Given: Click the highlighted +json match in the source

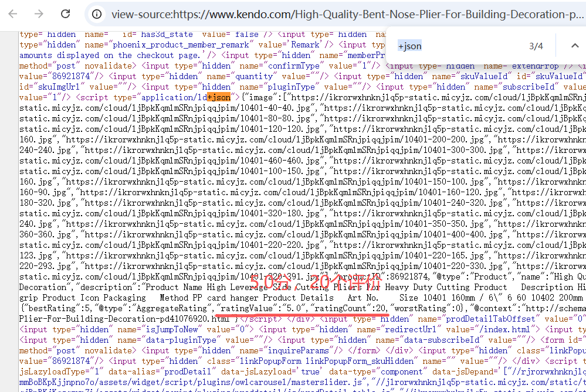Looking at the screenshot, I should coord(219,97).
